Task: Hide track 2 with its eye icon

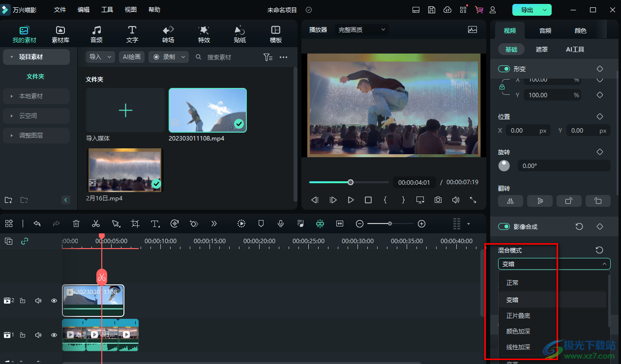Action: click(x=54, y=301)
